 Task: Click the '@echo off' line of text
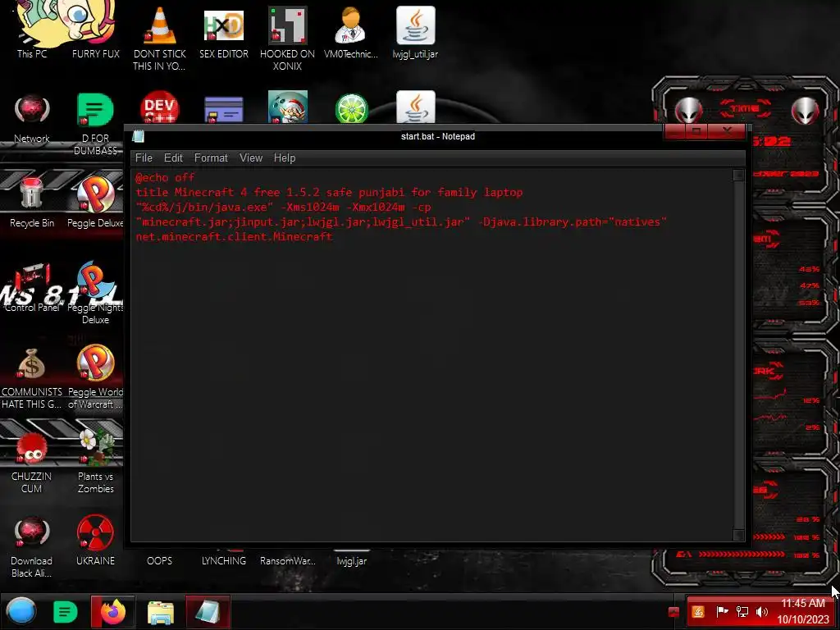[165, 177]
